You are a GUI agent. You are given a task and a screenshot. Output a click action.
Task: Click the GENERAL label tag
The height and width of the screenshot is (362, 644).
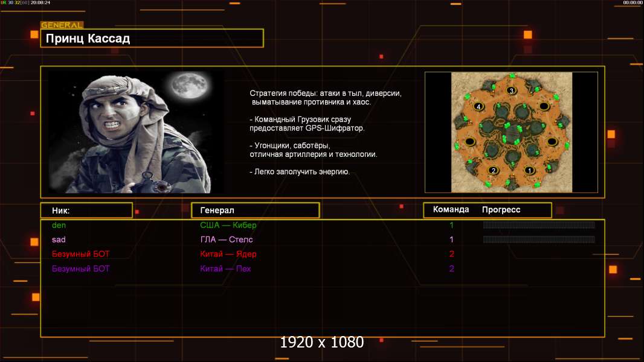coord(62,25)
